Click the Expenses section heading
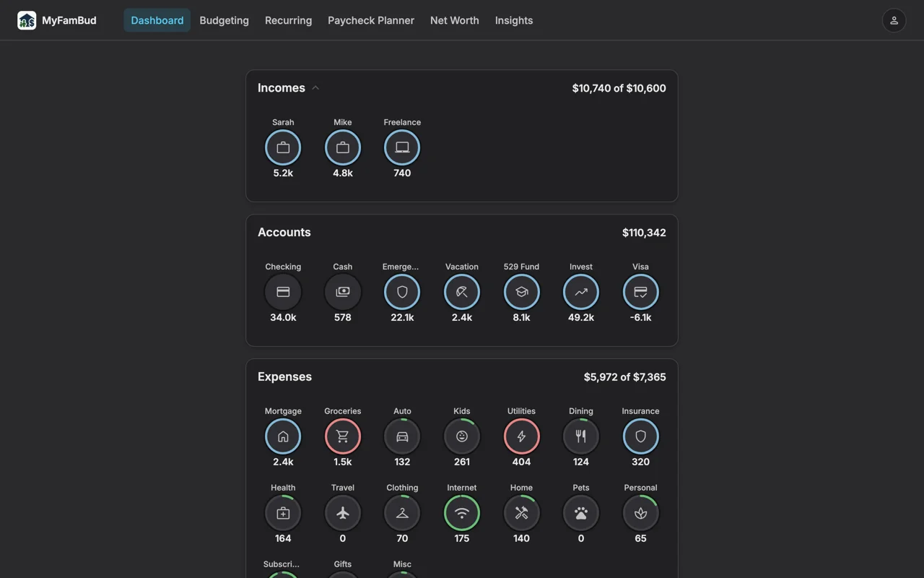The height and width of the screenshot is (578, 924). pos(284,377)
